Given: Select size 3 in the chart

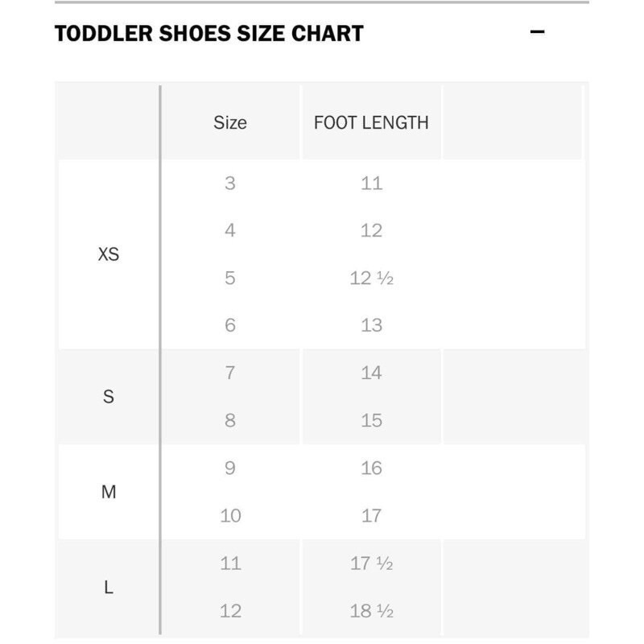Looking at the screenshot, I should tap(229, 184).
